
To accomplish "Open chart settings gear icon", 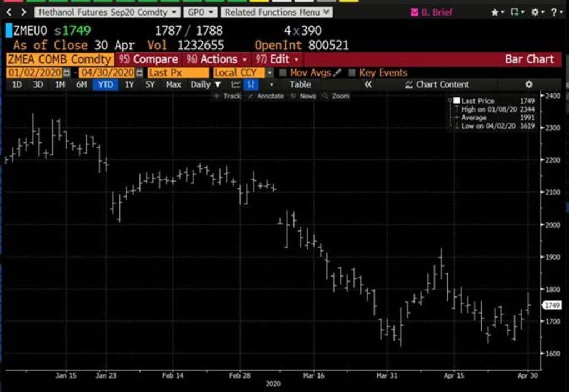I will point(529,84).
